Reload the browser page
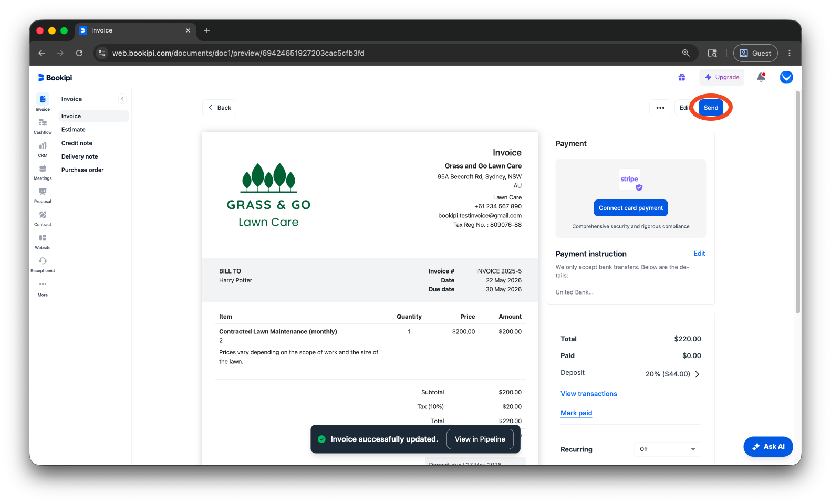The width and height of the screenshot is (831, 504). [79, 53]
